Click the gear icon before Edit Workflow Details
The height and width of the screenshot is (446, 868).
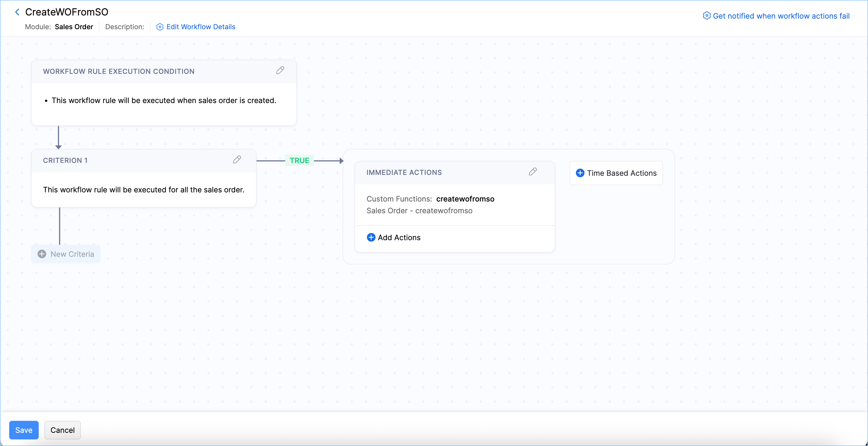[160, 27]
